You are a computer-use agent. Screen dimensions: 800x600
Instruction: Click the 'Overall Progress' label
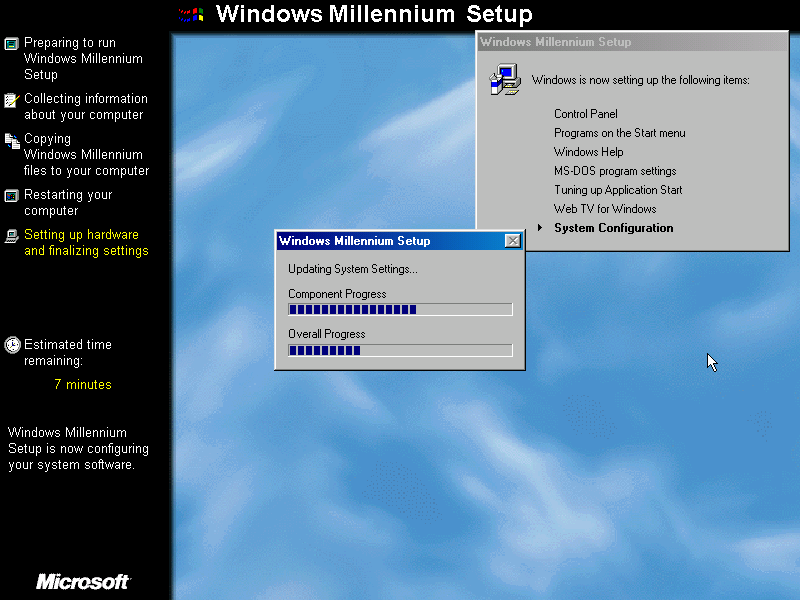click(x=327, y=334)
